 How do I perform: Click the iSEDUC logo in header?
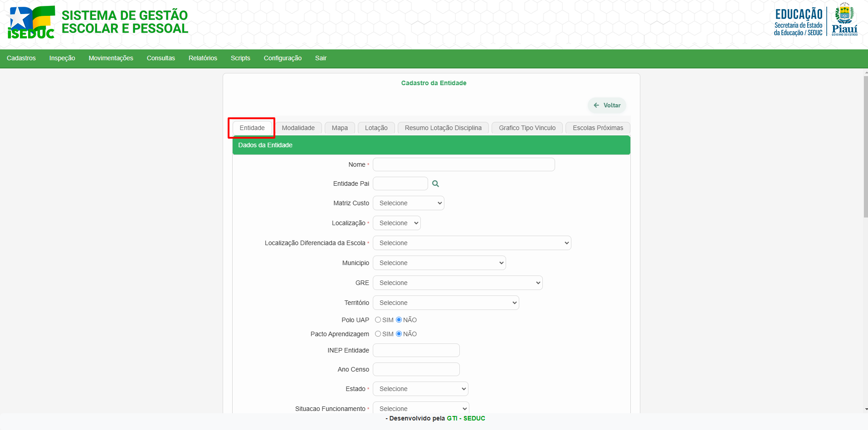click(31, 22)
